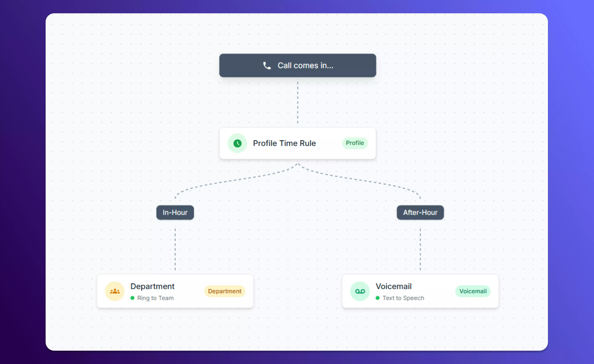The image size is (594, 364).
Task: Click the clock icon's green circle background
Action: (237, 143)
